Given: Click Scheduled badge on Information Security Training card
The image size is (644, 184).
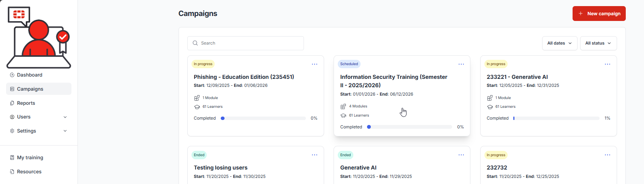Looking at the screenshot, I should click(x=349, y=64).
